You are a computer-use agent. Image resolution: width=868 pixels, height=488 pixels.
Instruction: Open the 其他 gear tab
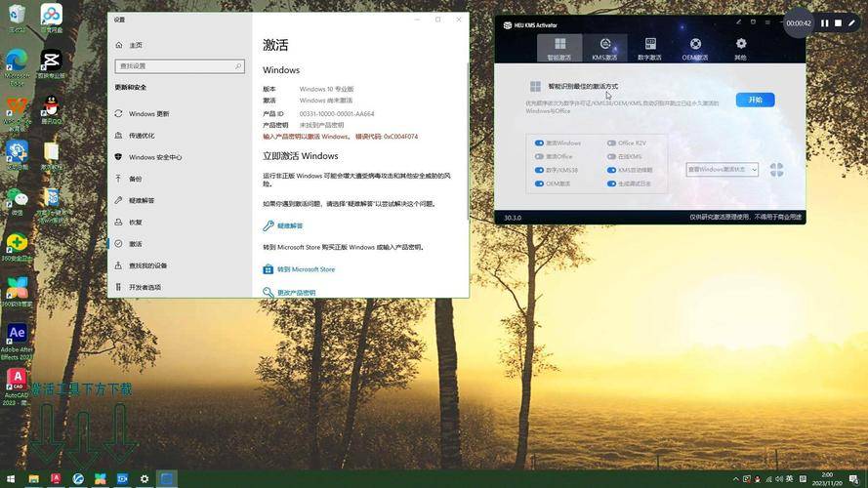coord(741,48)
